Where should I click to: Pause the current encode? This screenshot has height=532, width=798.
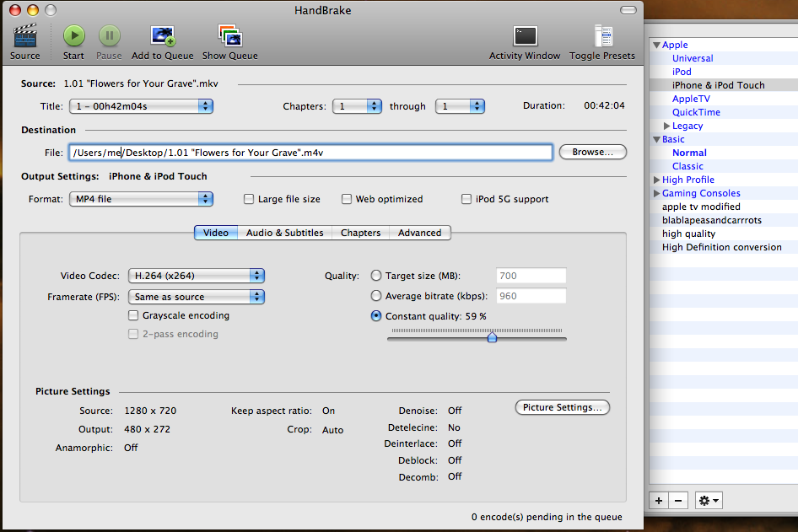coord(108,37)
